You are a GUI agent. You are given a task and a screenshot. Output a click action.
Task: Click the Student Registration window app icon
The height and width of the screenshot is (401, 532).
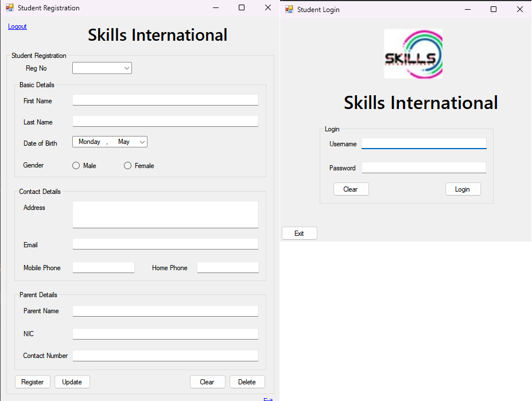click(x=10, y=7)
